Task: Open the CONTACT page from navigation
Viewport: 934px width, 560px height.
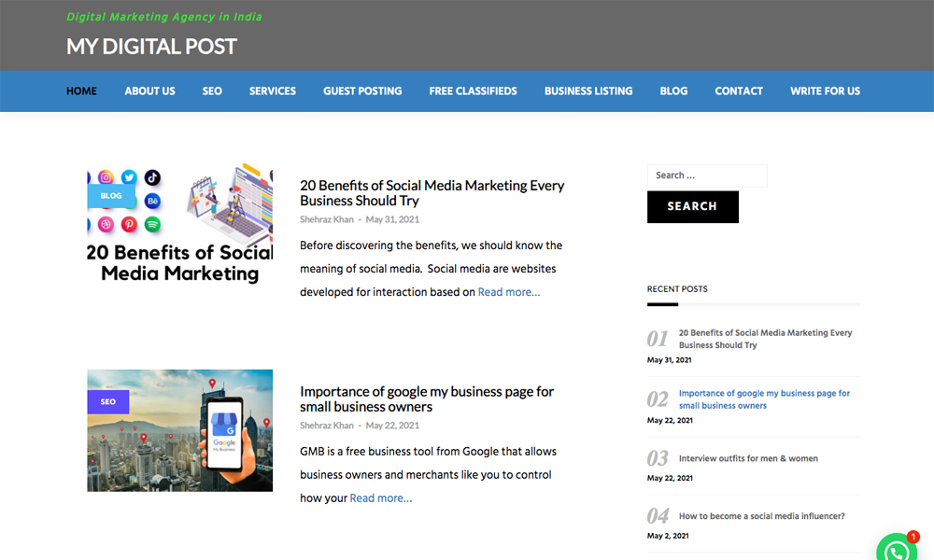Action: click(x=739, y=91)
